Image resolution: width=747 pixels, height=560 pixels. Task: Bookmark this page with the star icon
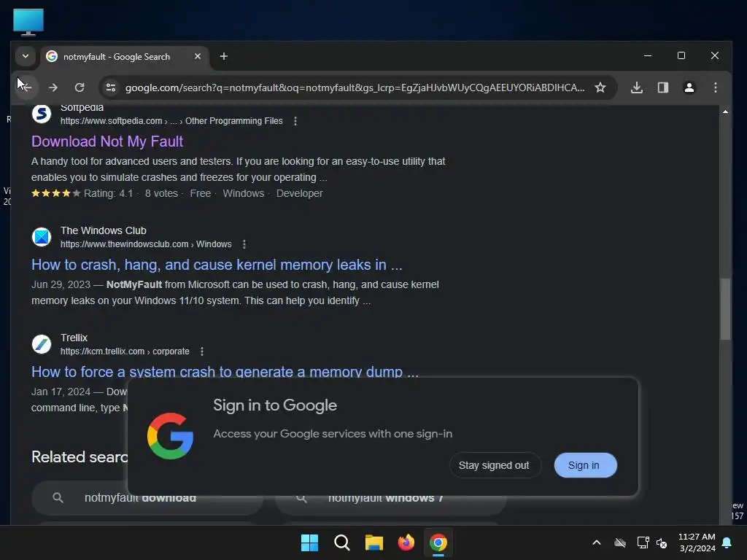600,87
